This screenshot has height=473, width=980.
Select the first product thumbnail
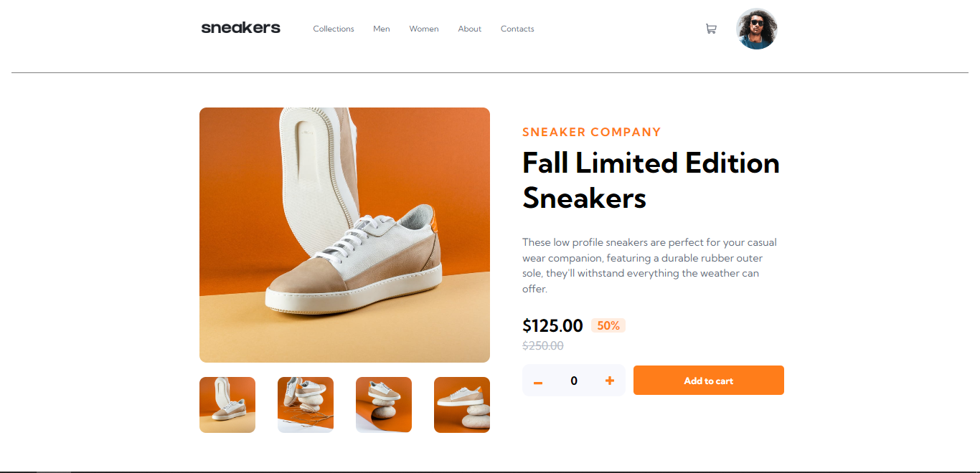[x=227, y=405]
